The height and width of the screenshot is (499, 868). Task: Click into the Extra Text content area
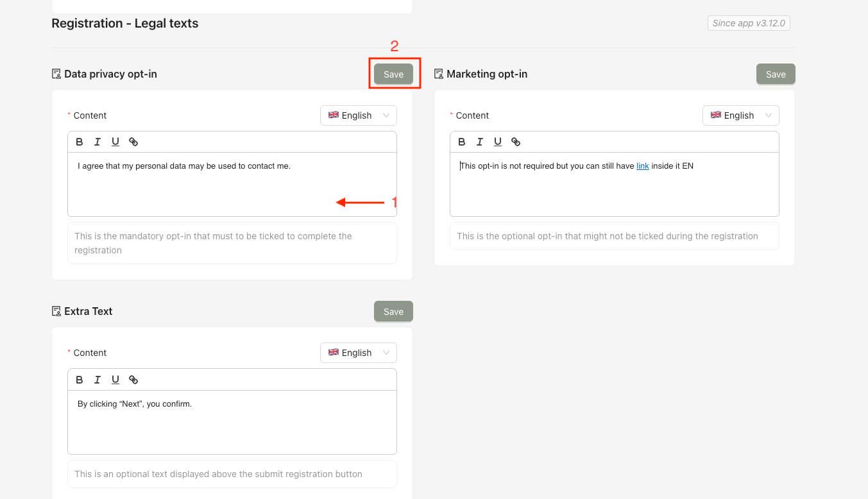tap(231, 423)
